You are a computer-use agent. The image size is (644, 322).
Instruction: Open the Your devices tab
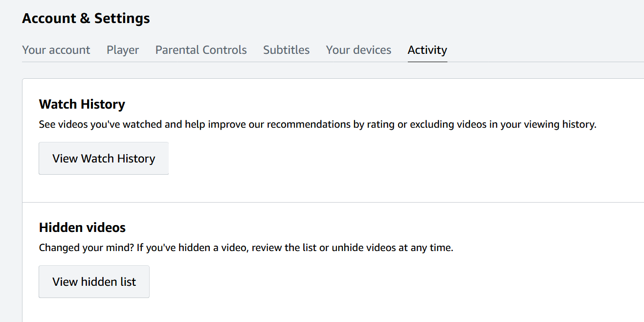click(x=358, y=50)
